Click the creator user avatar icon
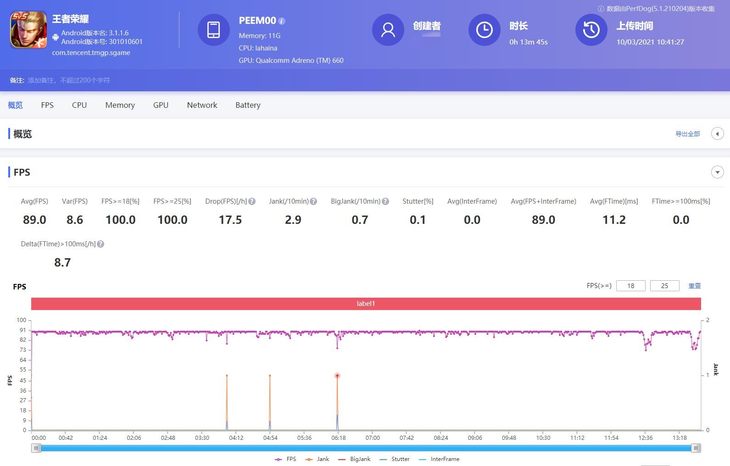The height and width of the screenshot is (466, 730). (387, 30)
